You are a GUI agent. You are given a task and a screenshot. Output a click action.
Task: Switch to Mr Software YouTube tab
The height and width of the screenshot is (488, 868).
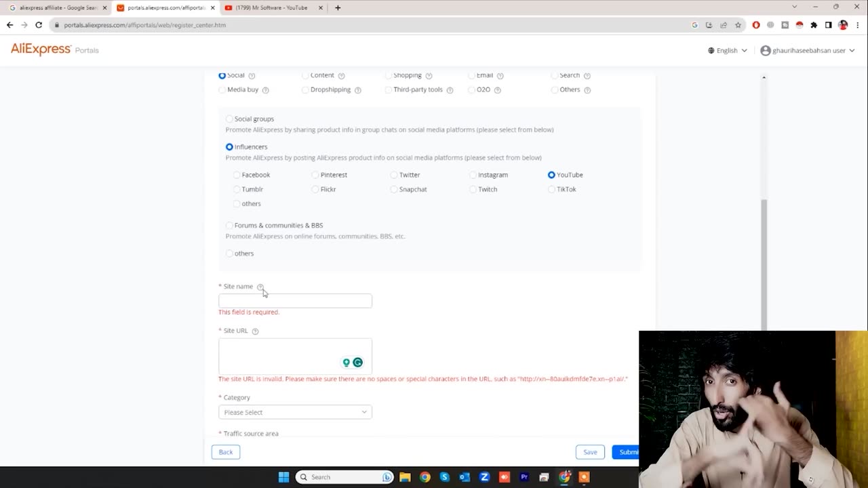tap(271, 8)
